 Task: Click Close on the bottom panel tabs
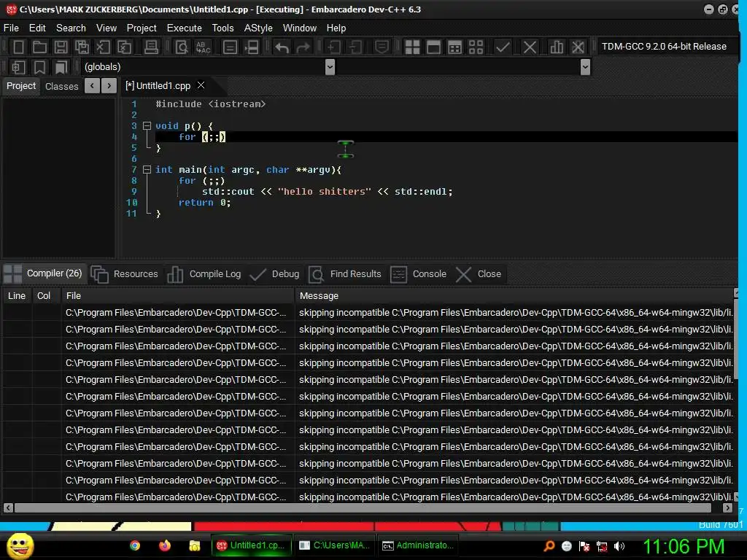479,274
